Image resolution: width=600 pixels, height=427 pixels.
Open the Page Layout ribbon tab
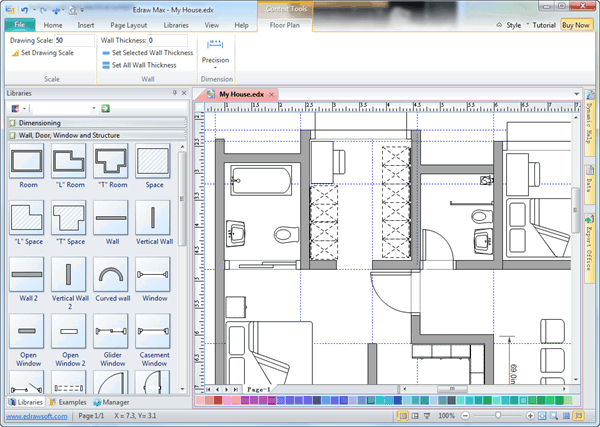tap(128, 23)
